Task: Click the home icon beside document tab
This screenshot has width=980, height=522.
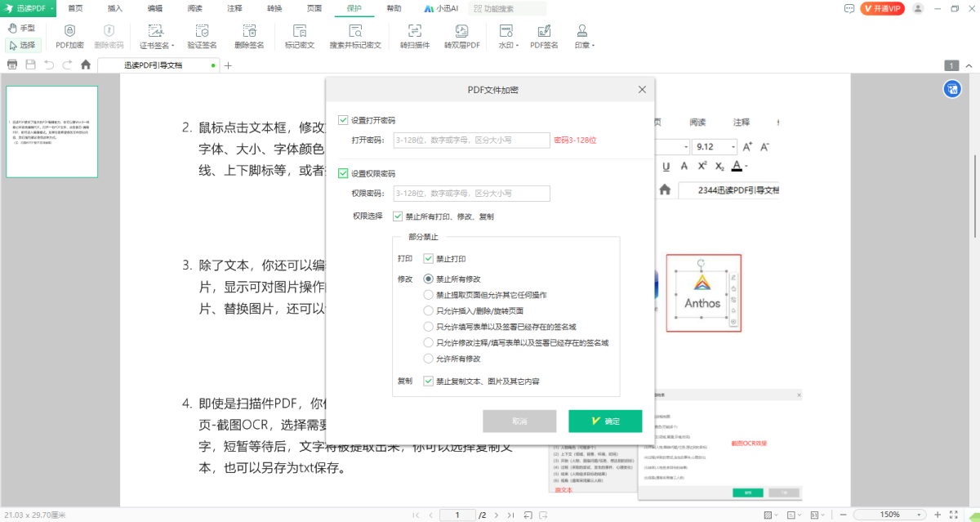Action: tap(86, 65)
